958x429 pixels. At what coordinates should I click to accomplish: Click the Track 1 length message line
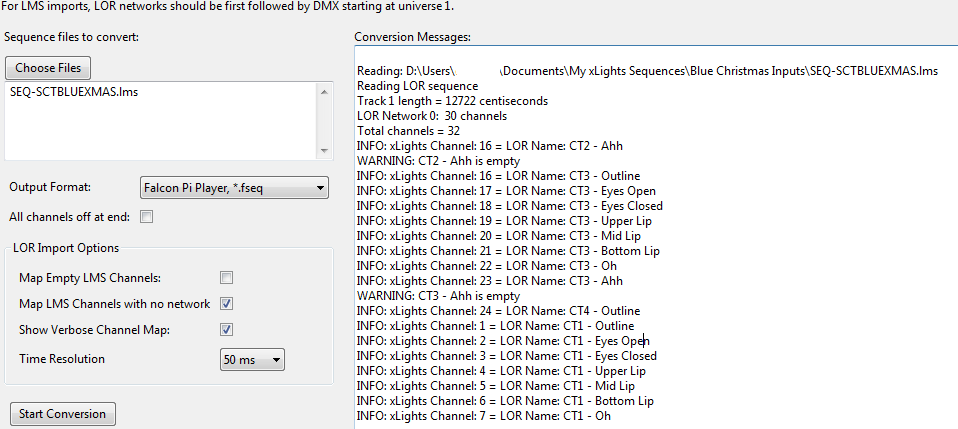(x=453, y=101)
